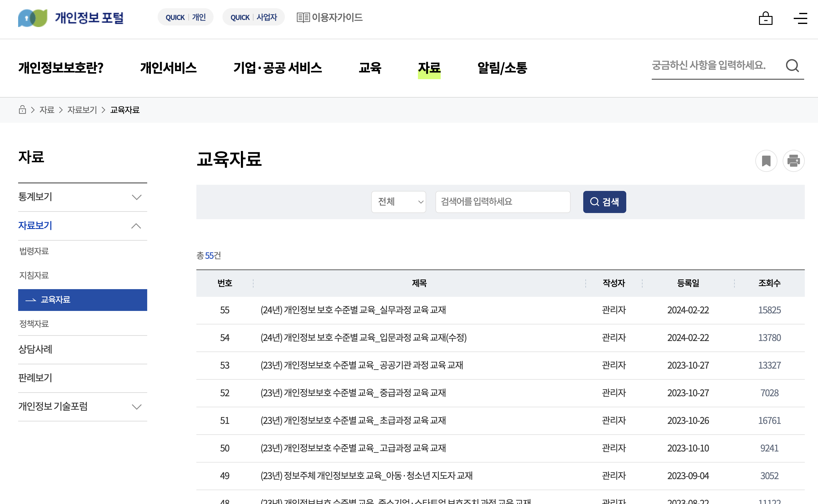Screen dimensions: 818x504
Task: Open the 실무과정 교육 교재 post
Action: click(353, 310)
